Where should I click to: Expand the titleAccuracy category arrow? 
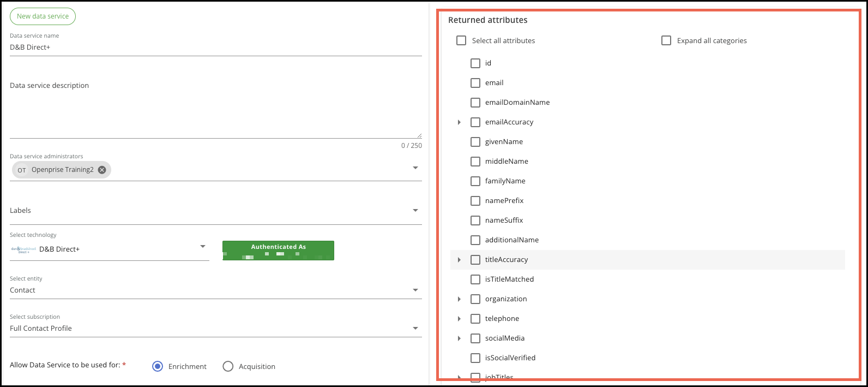click(x=459, y=260)
